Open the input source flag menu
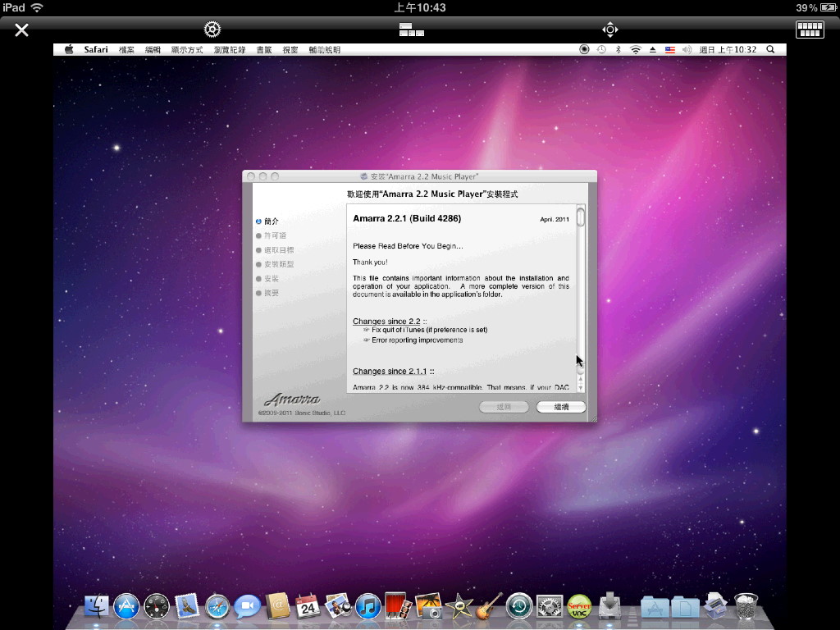The height and width of the screenshot is (630, 840). pos(669,49)
